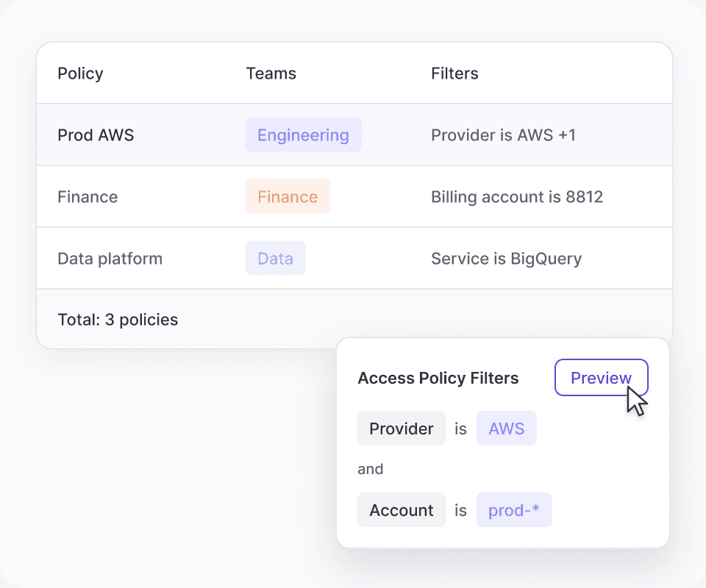Open the Finance policy name cell

(88, 196)
